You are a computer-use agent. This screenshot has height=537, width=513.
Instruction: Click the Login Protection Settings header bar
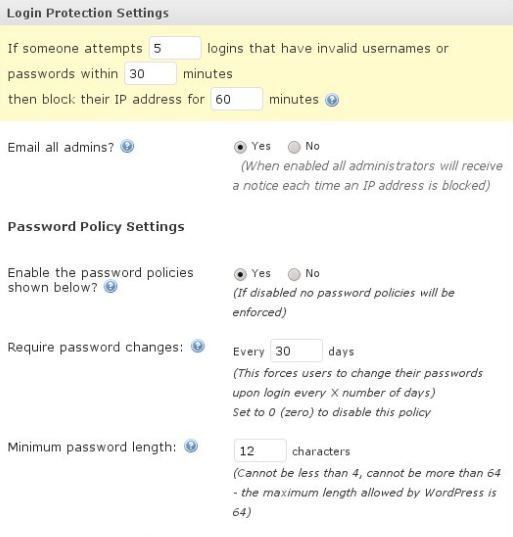[x=256, y=13]
